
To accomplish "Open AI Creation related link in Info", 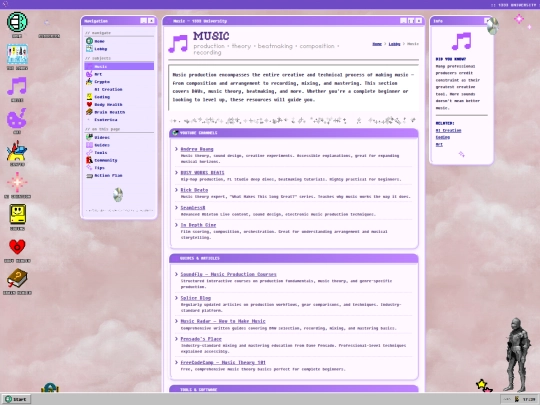I will tap(448, 131).
